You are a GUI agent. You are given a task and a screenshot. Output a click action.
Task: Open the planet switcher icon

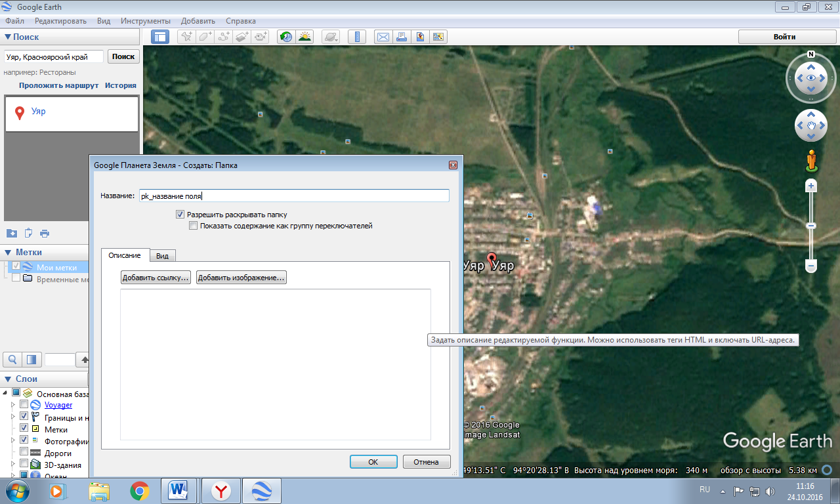pos(331,37)
